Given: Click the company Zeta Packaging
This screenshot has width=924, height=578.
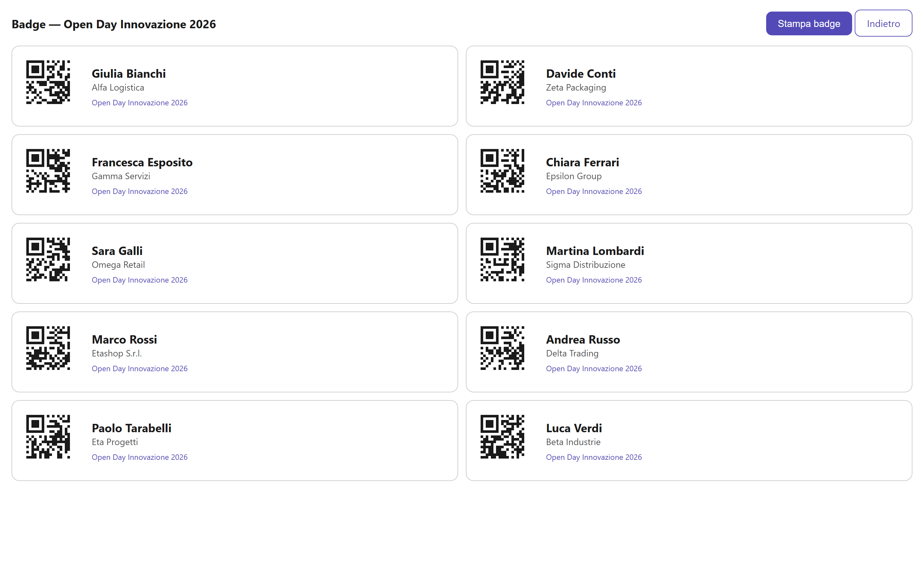Looking at the screenshot, I should 576,88.
